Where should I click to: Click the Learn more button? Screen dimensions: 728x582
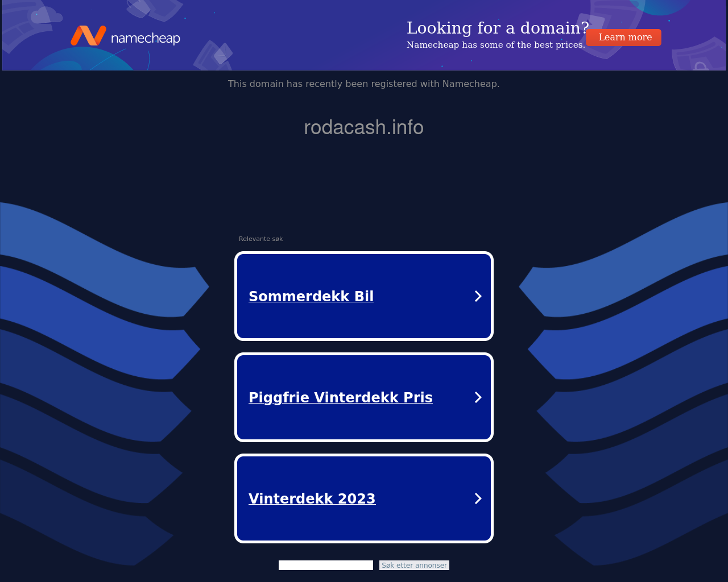[624, 38]
